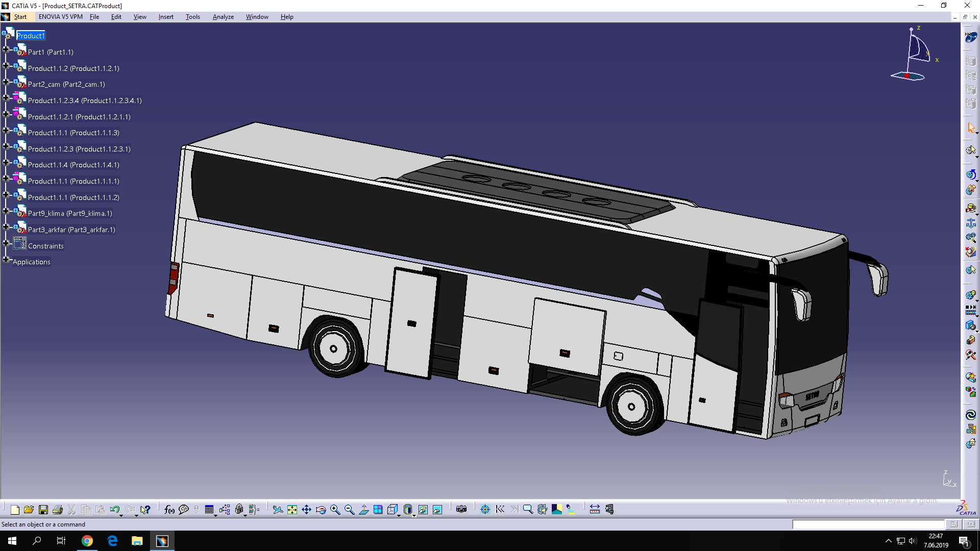Viewport: 980px width, 551px height.
Task: Click the Isometric View cube icon
Action: [393, 509]
